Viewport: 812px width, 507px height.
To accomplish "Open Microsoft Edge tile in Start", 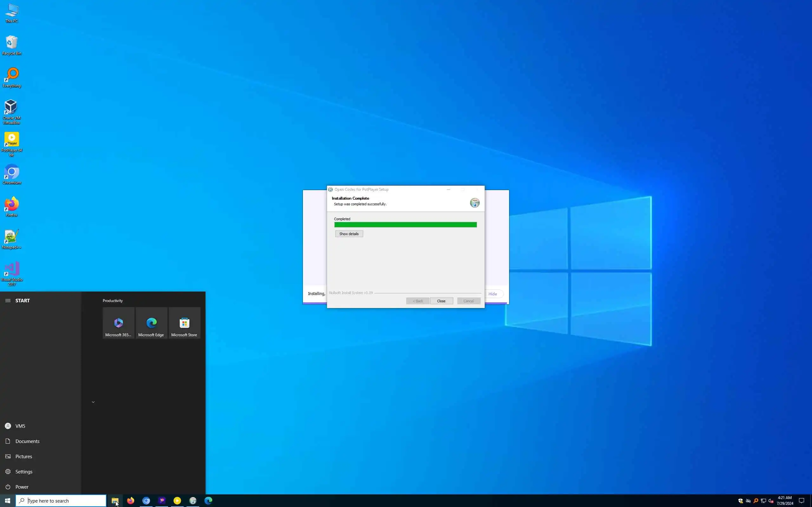I will pyautogui.click(x=151, y=323).
